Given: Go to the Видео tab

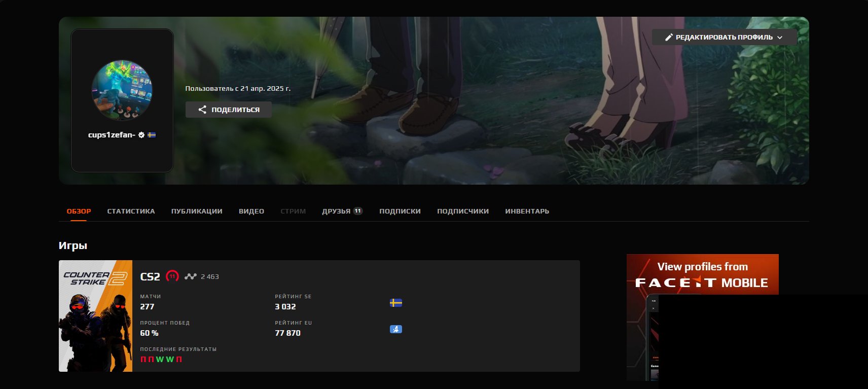Looking at the screenshot, I should 251,211.
